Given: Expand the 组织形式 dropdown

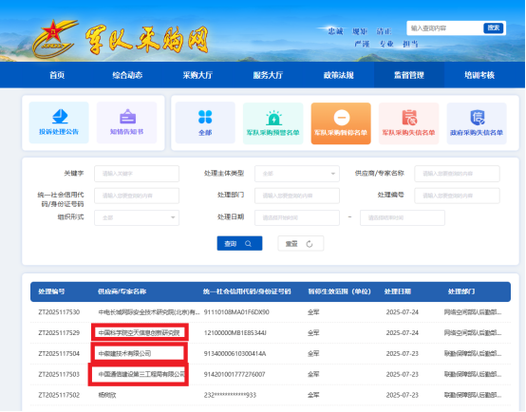Looking at the screenshot, I should tap(137, 218).
